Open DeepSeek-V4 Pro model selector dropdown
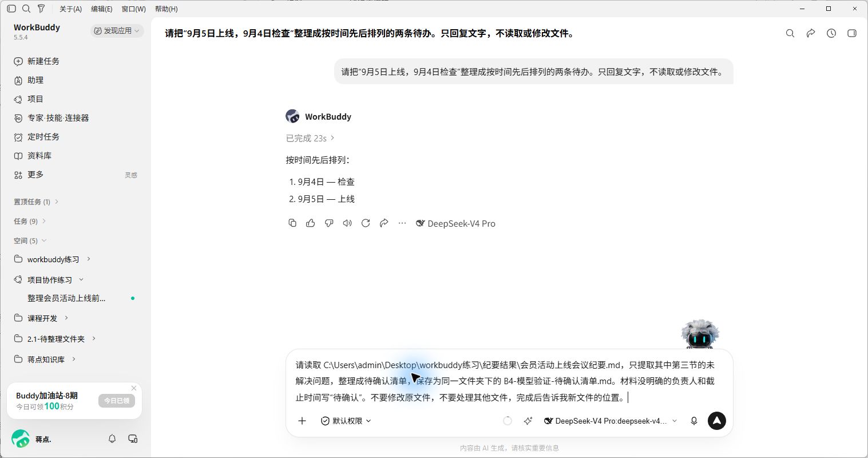Viewport: 868px width, 458px height. pos(610,421)
